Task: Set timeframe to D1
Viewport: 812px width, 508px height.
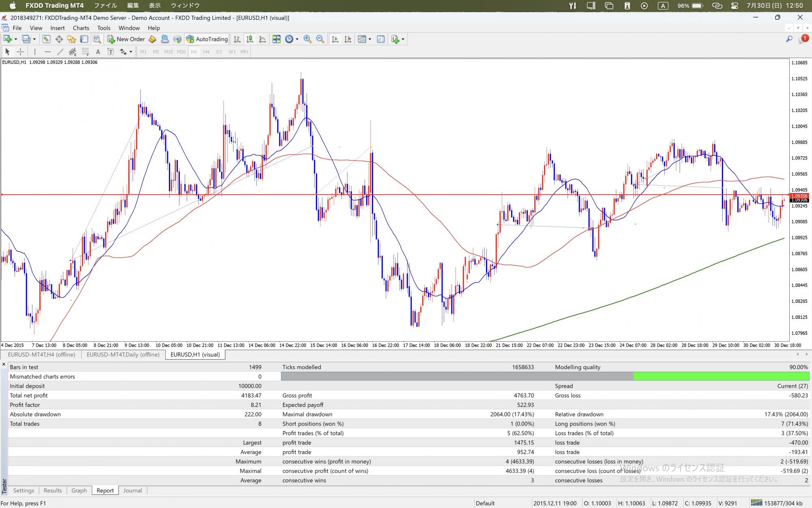Action: 219,52
